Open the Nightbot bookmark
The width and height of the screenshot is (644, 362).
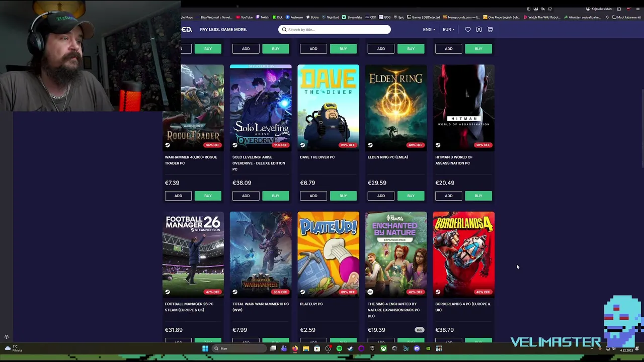pos(331,17)
